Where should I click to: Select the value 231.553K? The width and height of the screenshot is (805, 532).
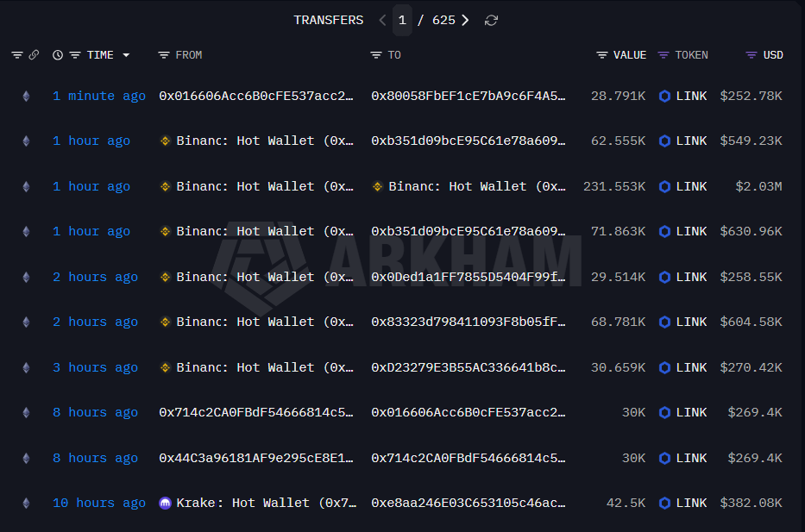pos(614,186)
